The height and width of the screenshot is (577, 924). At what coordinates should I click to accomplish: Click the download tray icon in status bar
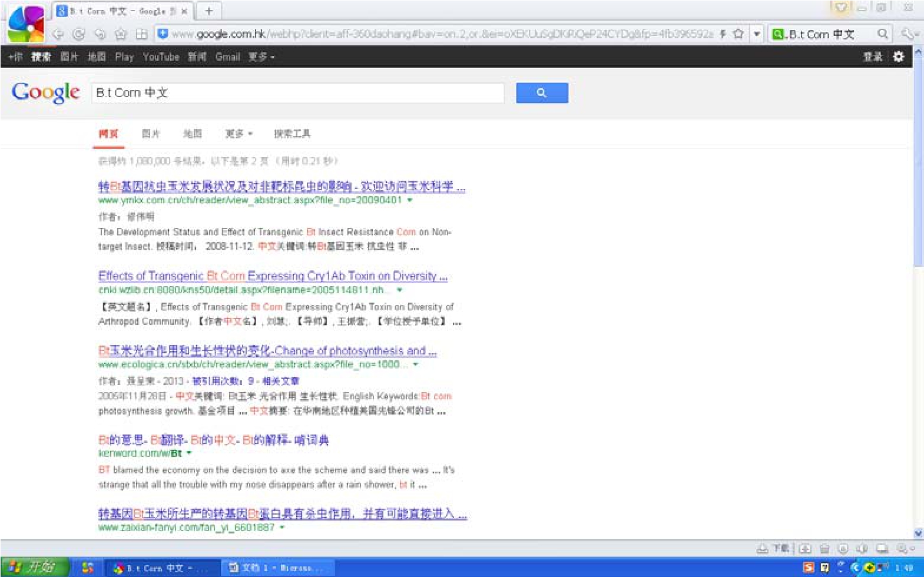click(x=763, y=549)
